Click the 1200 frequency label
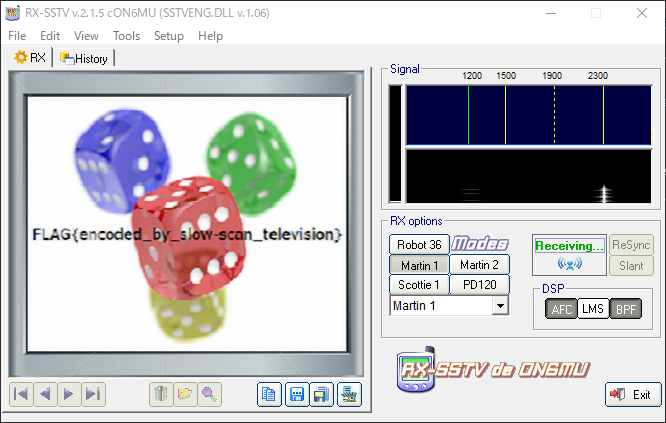Viewport: 666px width, 423px height. pyautogui.click(x=472, y=76)
